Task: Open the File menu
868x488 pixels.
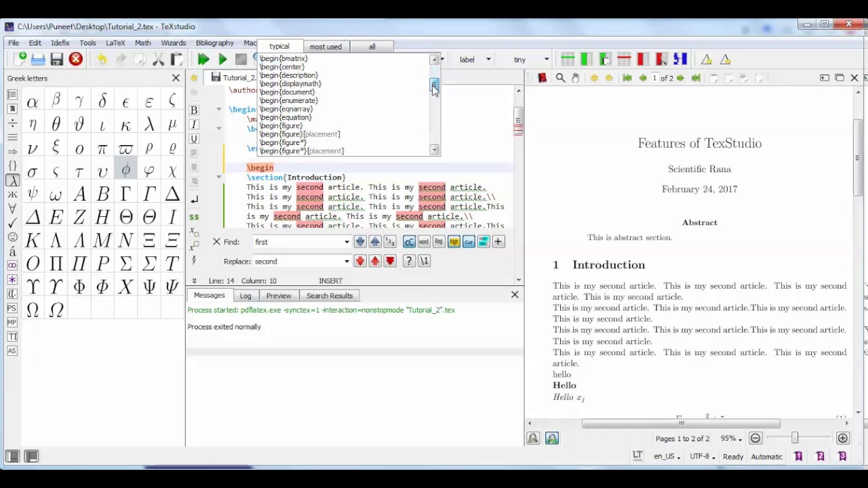Action: point(14,43)
